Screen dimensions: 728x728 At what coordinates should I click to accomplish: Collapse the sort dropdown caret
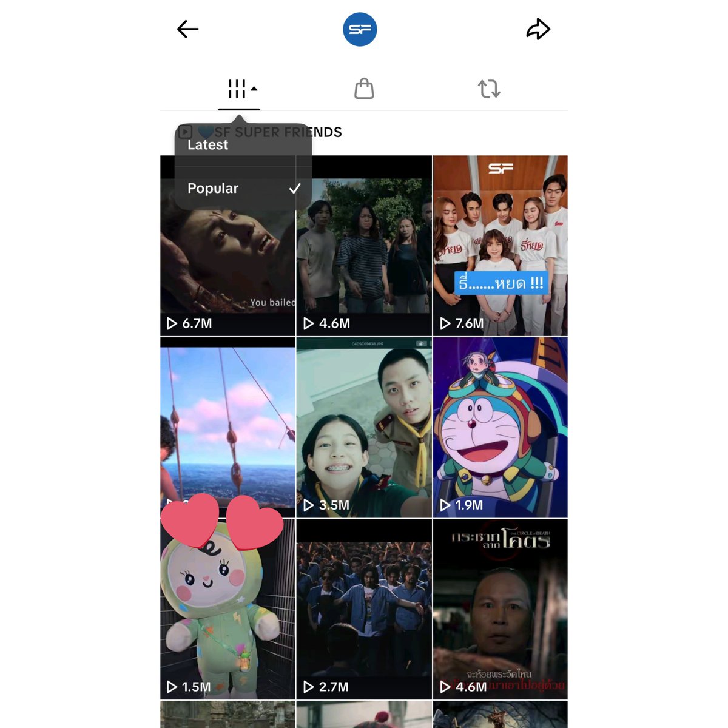pyautogui.click(x=254, y=89)
